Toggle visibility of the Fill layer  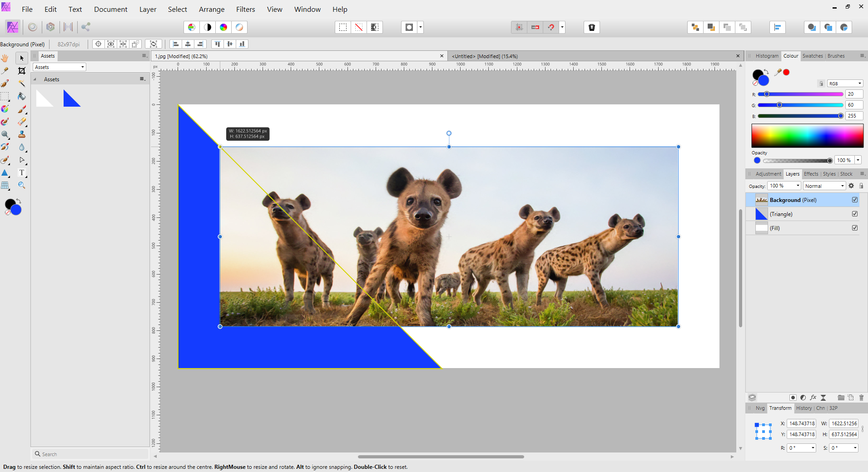[x=855, y=228]
